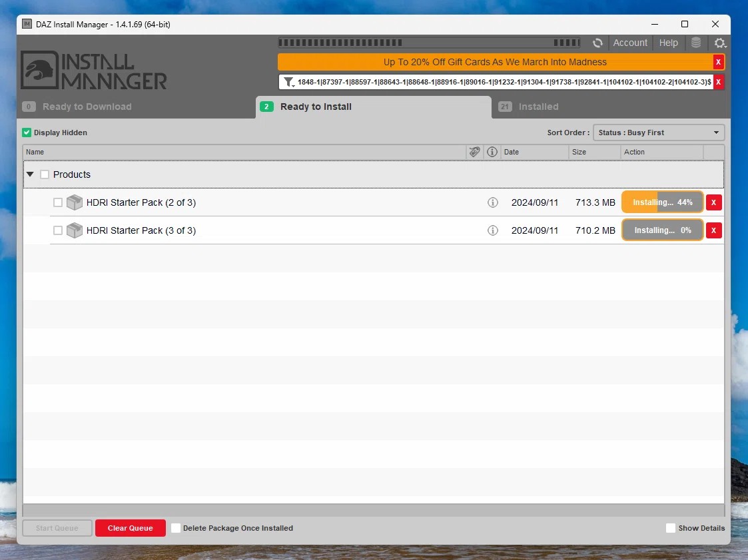Click the Install Manager logo
The height and width of the screenshot is (560, 748).
(x=94, y=70)
